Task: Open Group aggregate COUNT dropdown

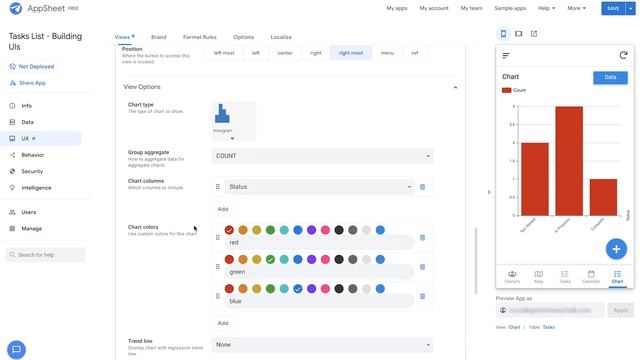Action: (322, 156)
